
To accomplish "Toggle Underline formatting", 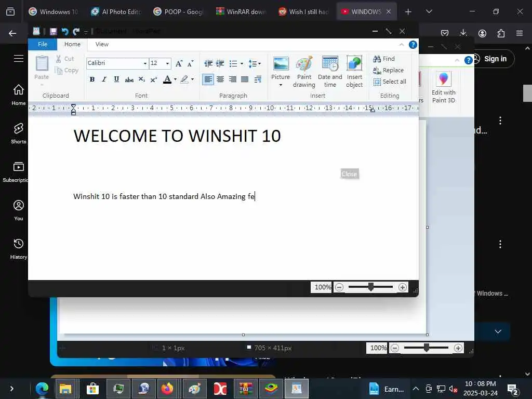I will tap(116, 79).
